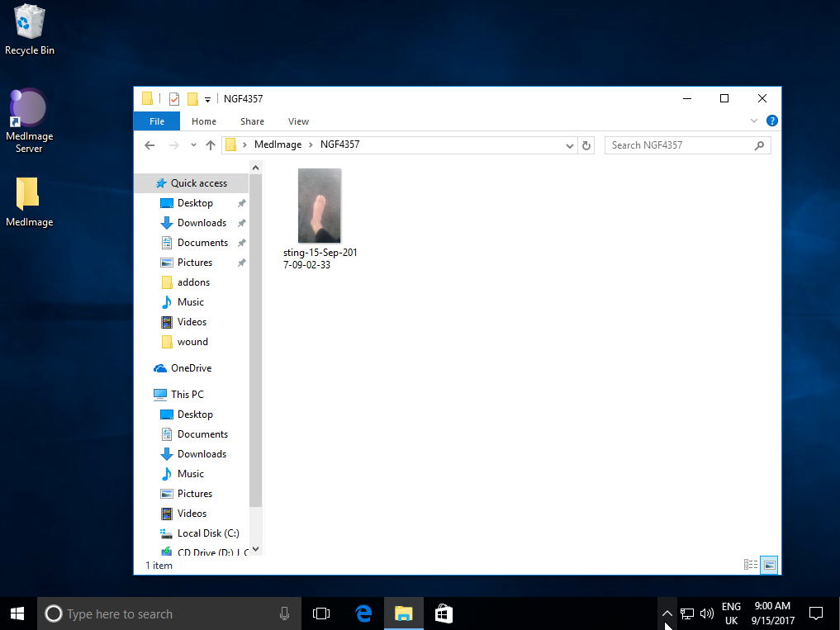This screenshot has width=840, height=630.
Task: Expand breadcrumb chevron after MedImage
Action: (311, 145)
